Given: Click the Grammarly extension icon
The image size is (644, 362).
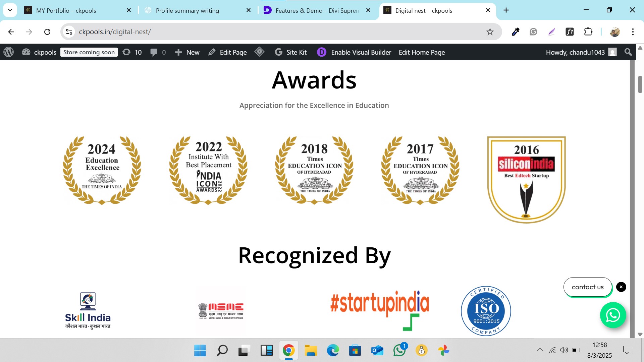Looking at the screenshot, I should (x=533, y=32).
